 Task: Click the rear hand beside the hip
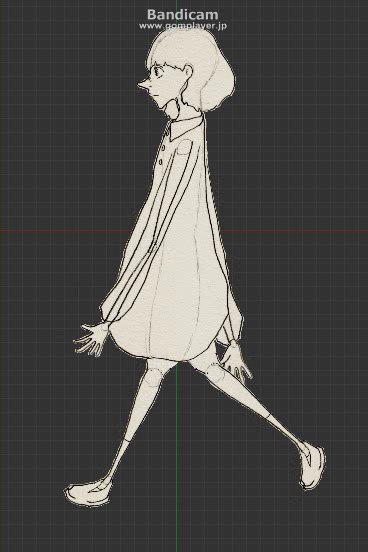pyautogui.click(x=235, y=360)
